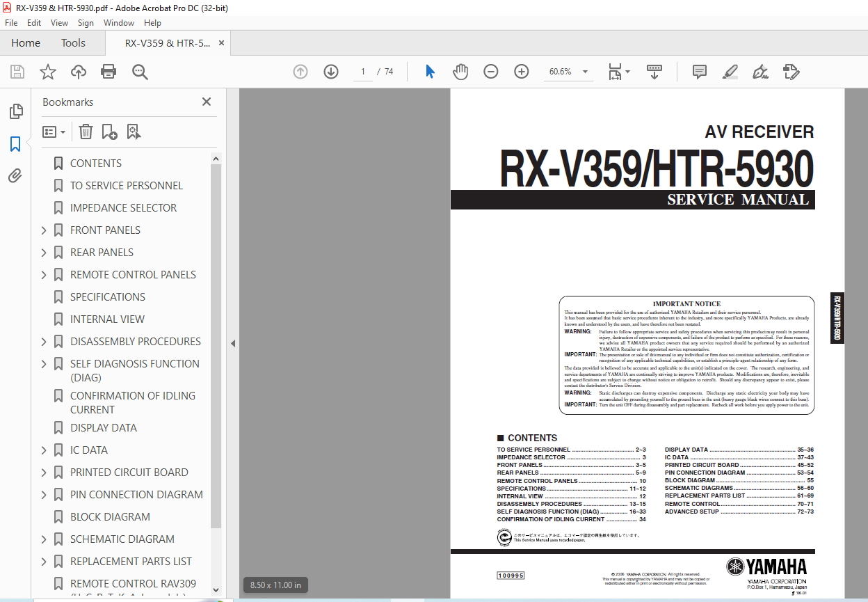This screenshot has height=602, width=868.
Task: Expand SCHEMATIC DIAGRAM bookmark
Action: [x=44, y=539]
